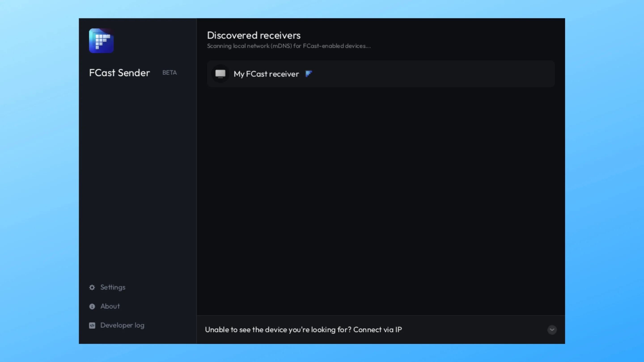Click the FCast Sender title text
This screenshot has height=362, width=644.
click(119, 73)
